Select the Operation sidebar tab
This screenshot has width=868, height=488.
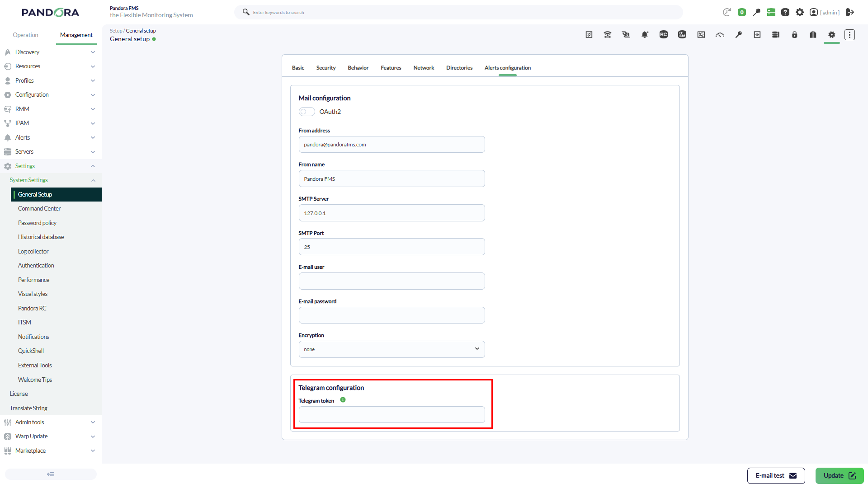25,35
